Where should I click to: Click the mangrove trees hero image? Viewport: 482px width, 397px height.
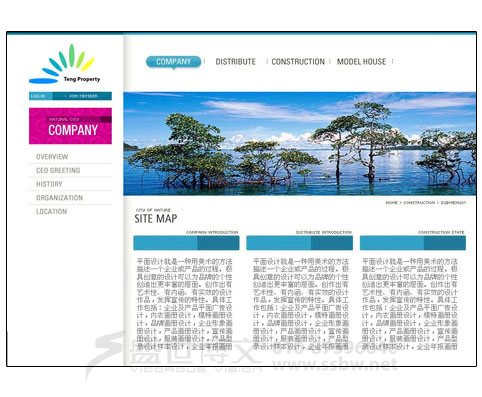pyautogui.click(x=300, y=144)
